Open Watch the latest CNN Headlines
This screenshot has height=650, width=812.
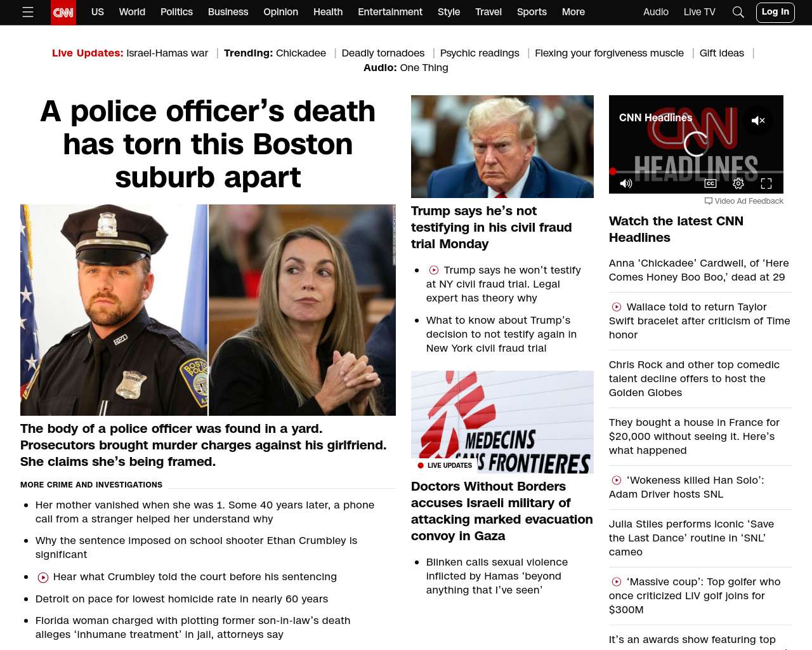point(676,229)
